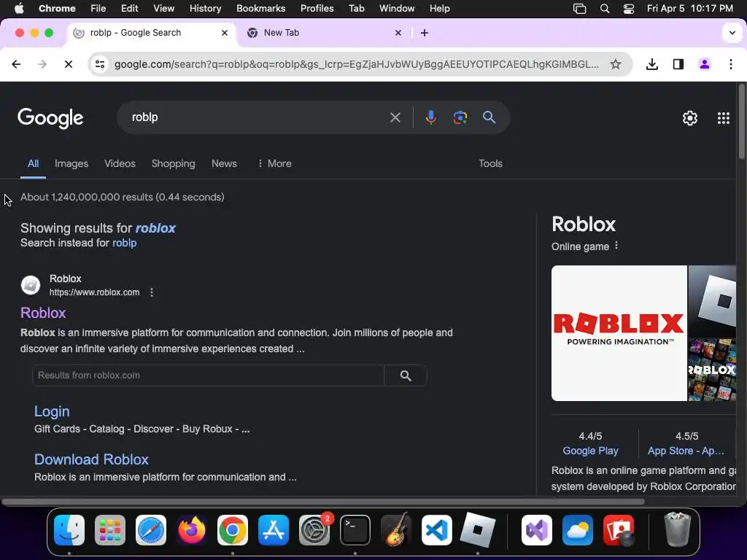Close the roblp Google Search tab
The image size is (747, 560).
(225, 33)
